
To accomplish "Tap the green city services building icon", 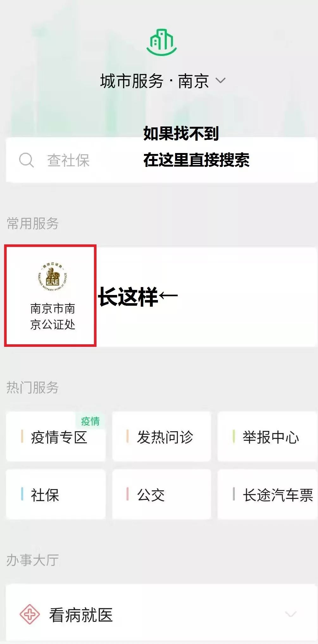I will coord(161,42).
